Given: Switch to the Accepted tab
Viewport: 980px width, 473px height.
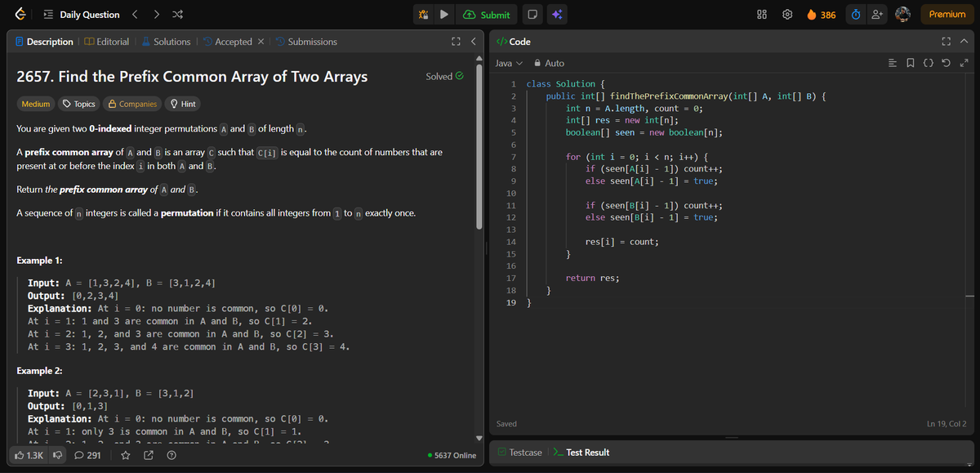Looking at the screenshot, I should (228, 42).
